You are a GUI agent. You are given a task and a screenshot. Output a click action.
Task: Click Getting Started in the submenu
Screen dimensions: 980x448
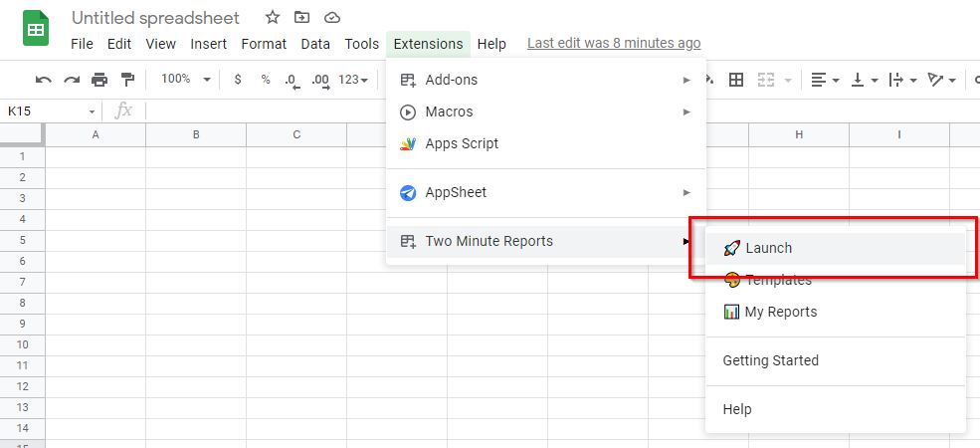771,360
